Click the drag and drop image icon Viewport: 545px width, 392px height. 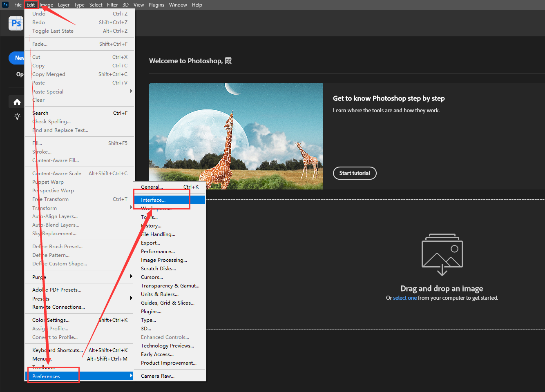click(x=442, y=255)
